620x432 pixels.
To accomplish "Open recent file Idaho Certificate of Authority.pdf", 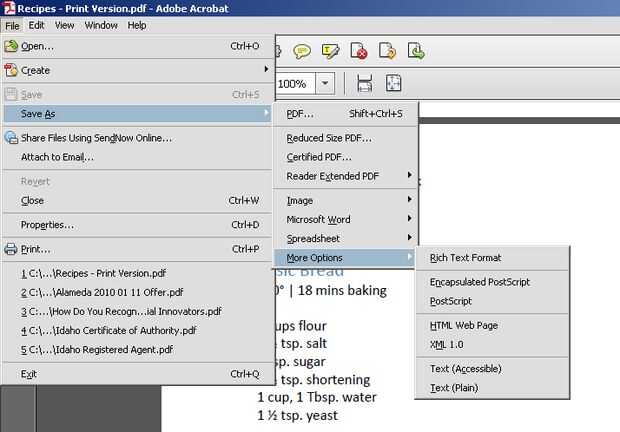I will pyautogui.click(x=137, y=330).
